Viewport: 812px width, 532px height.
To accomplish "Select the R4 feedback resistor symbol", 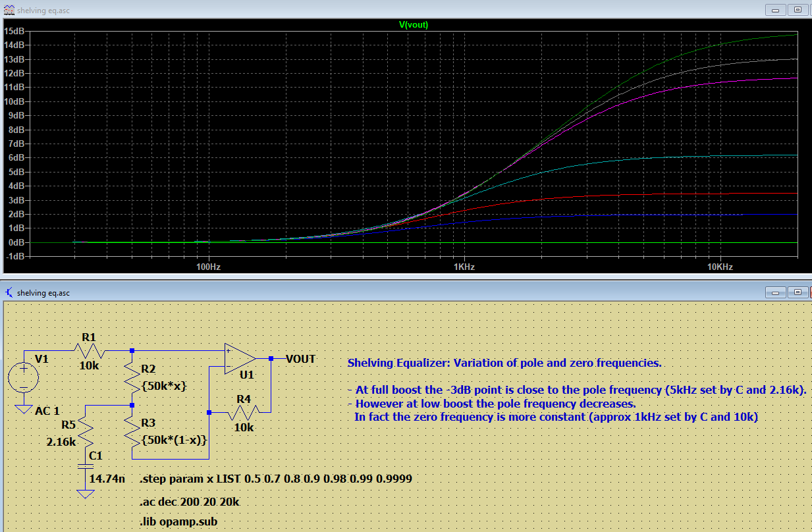I will (244, 413).
